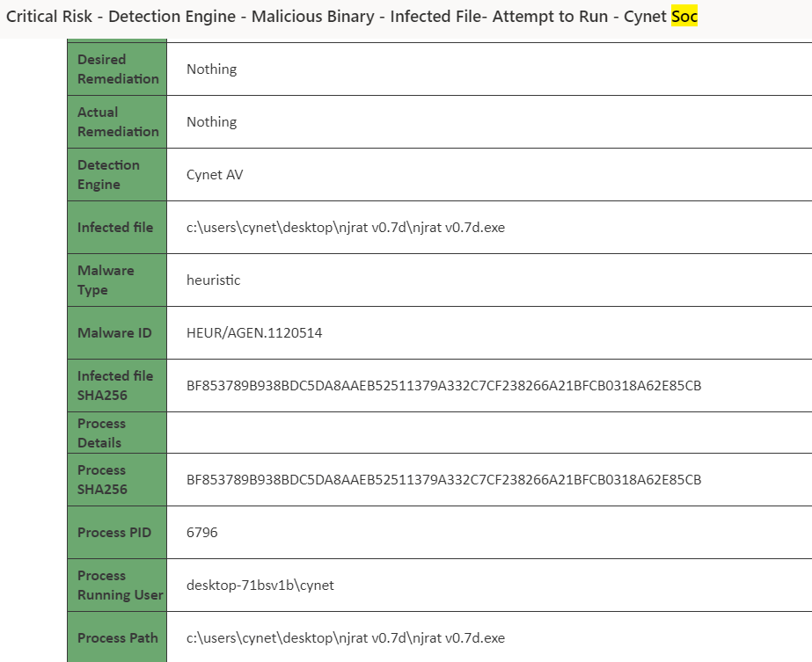The image size is (812, 662).
Task: Click the Infected file label cell
Action: 117,227
